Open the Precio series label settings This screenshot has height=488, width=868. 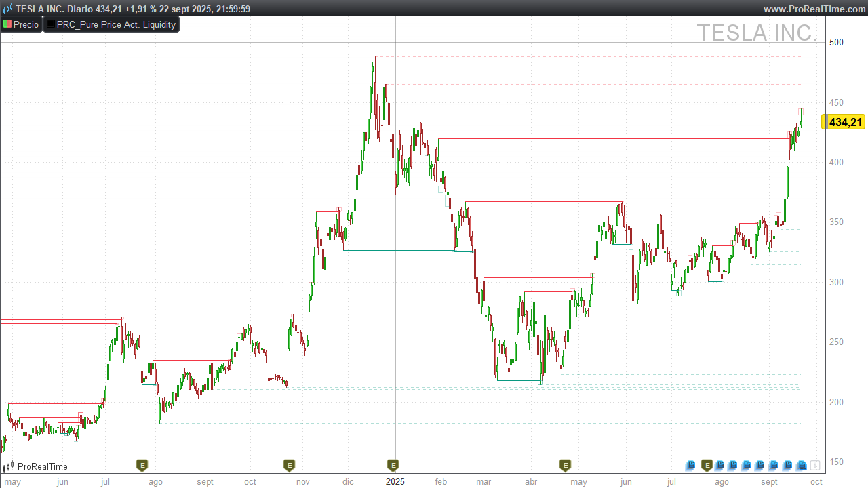pos(26,24)
